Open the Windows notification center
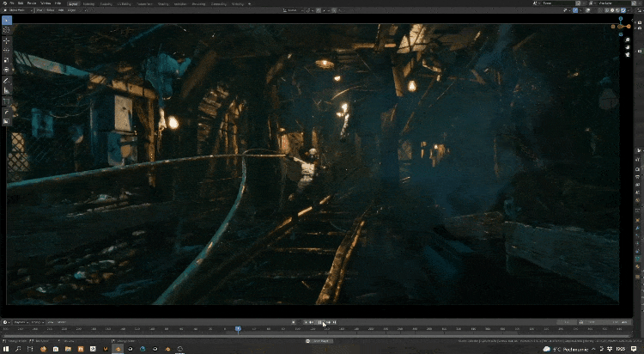Image resolution: width=644 pixels, height=354 pixels. pyautogui.click(x=634, y=349)
